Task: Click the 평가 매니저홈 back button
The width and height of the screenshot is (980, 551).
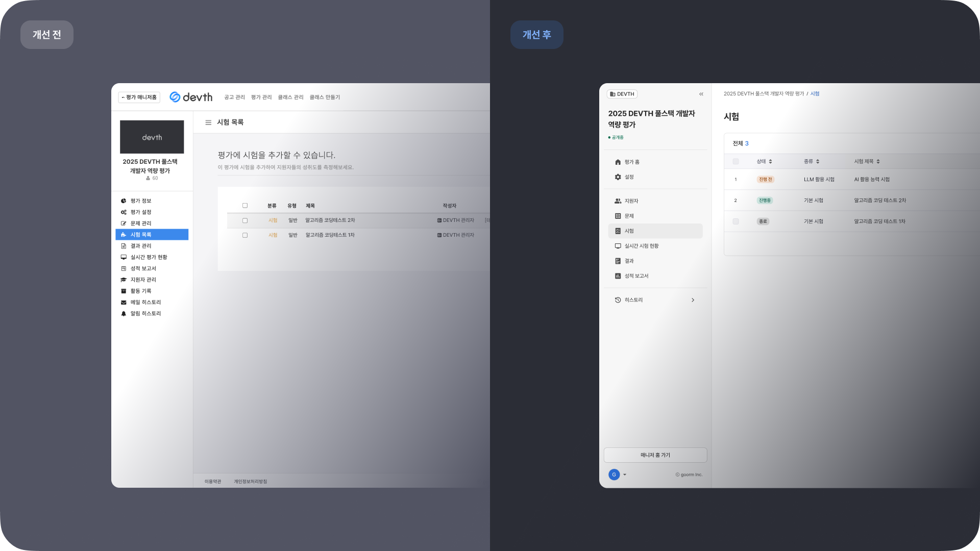Action: pos(139,97)
